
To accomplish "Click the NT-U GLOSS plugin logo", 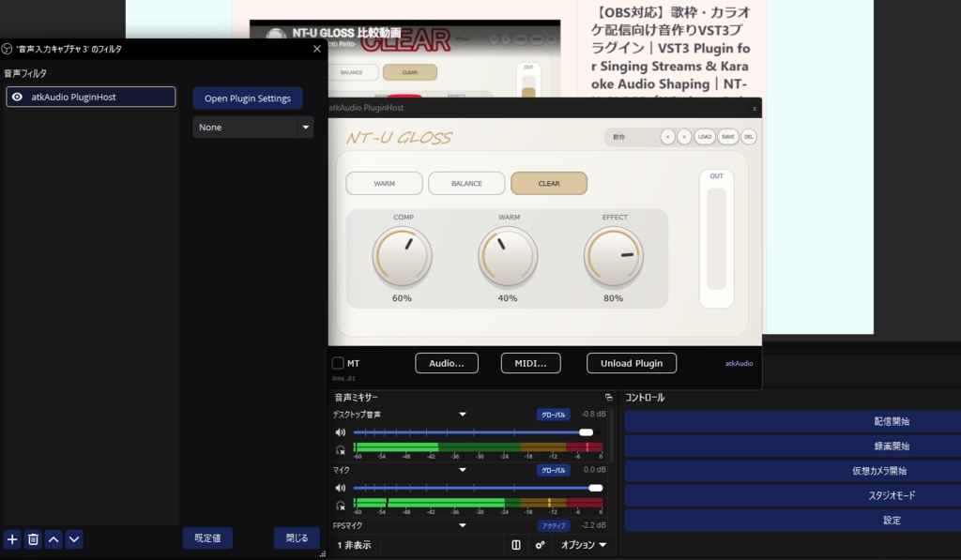I will click(x=399, y=137).
